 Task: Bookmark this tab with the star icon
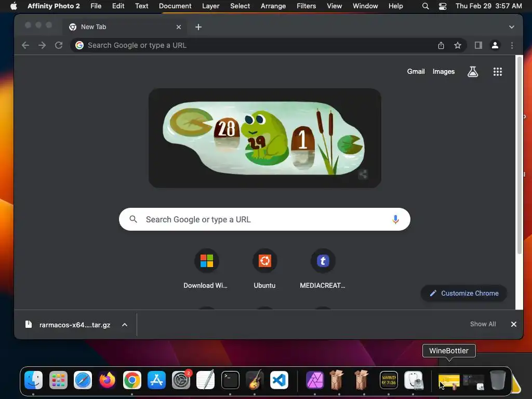coord(457,45)
